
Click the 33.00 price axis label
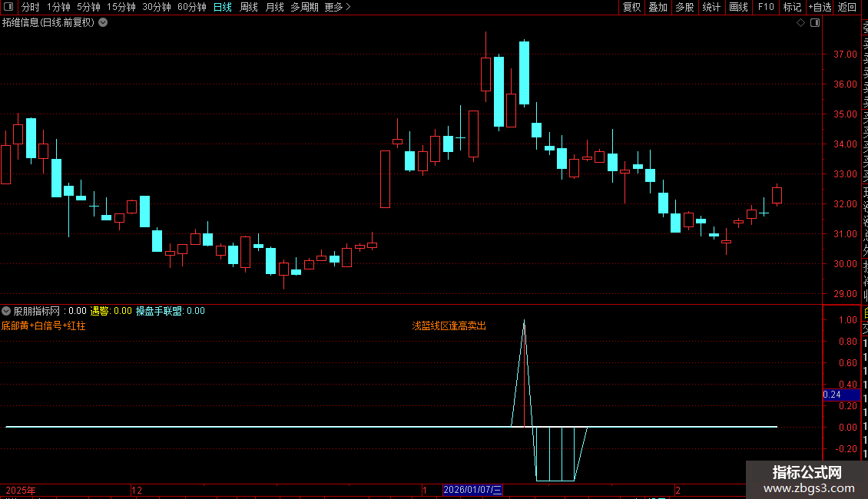point(845,173)
